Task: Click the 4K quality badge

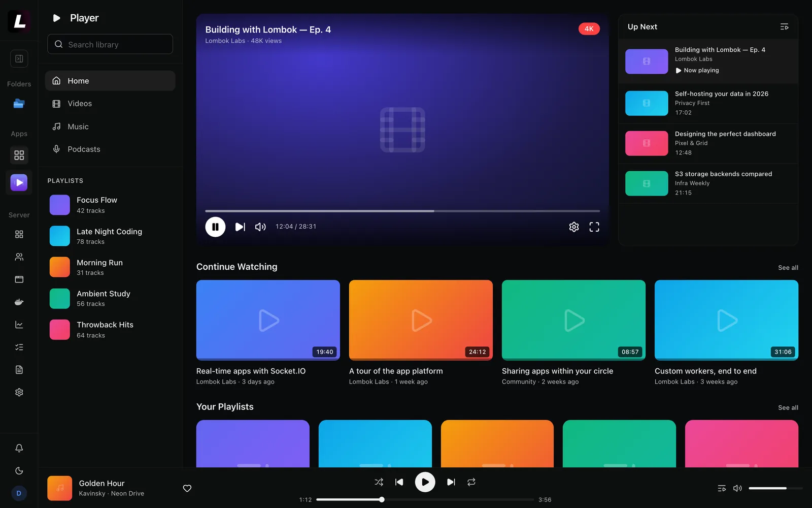Action: click(589, 28)
